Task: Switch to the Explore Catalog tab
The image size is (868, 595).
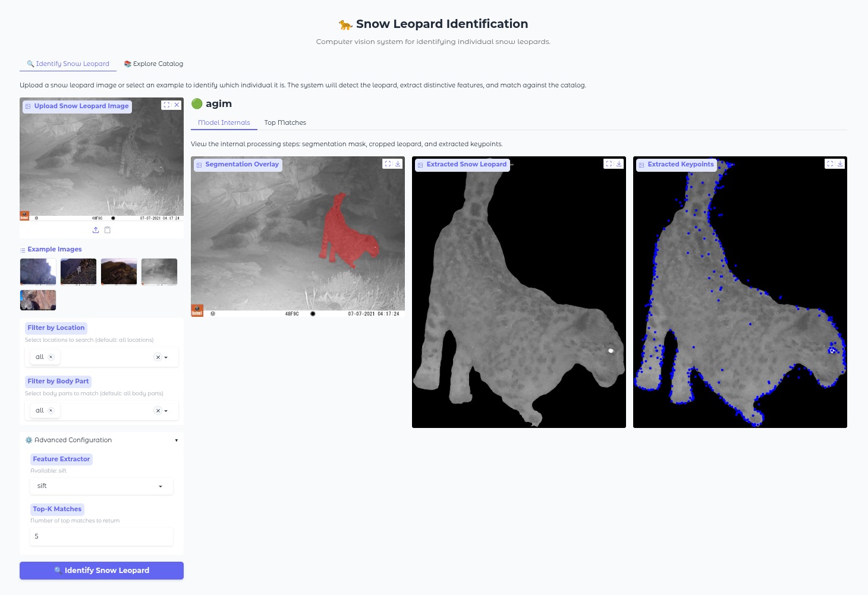Action: 153,64
